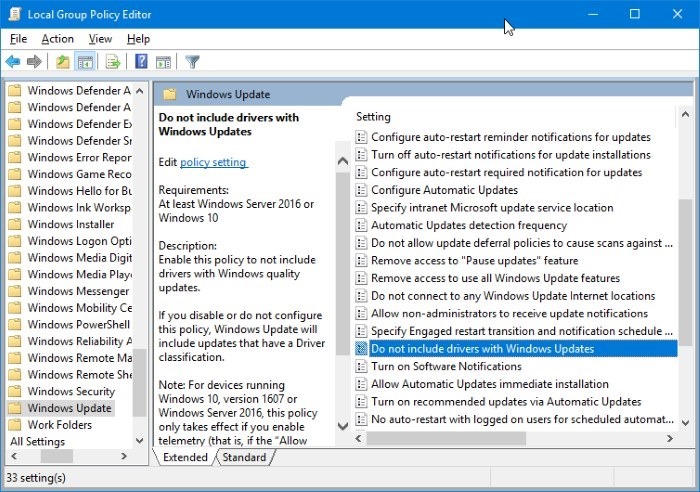This screenshot has width=700, height=492.
Task: Click description pane scroll up arrow
Action: [x=343, y=161]
